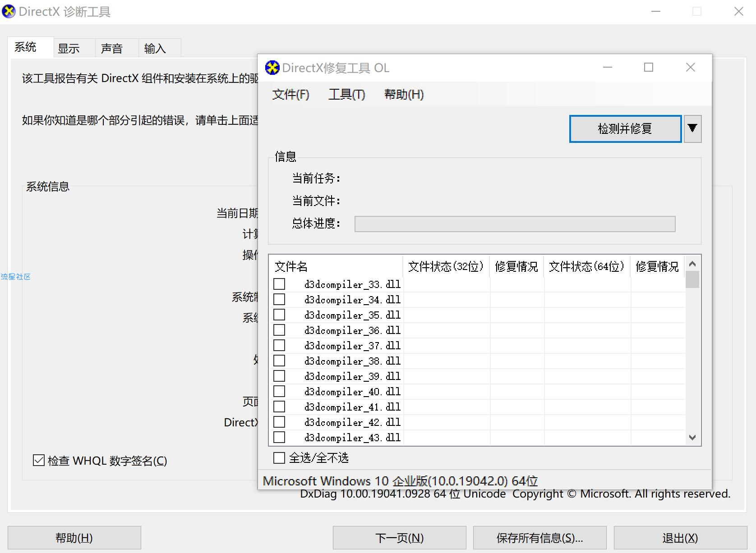Go to next page with 下一页(N)
The height and width of the screenshot is (553, 756).
click(x=400, y=538)
